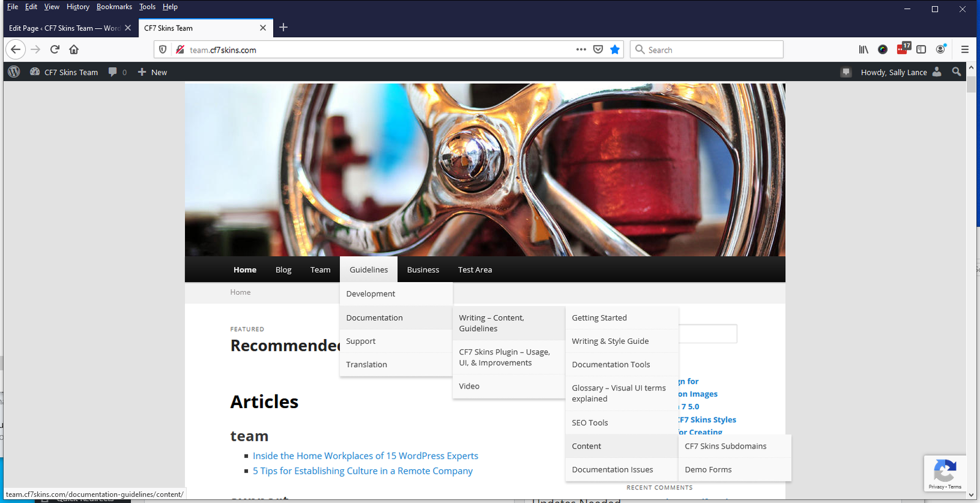
Task: Click the browser reload button
Action: 55,50
